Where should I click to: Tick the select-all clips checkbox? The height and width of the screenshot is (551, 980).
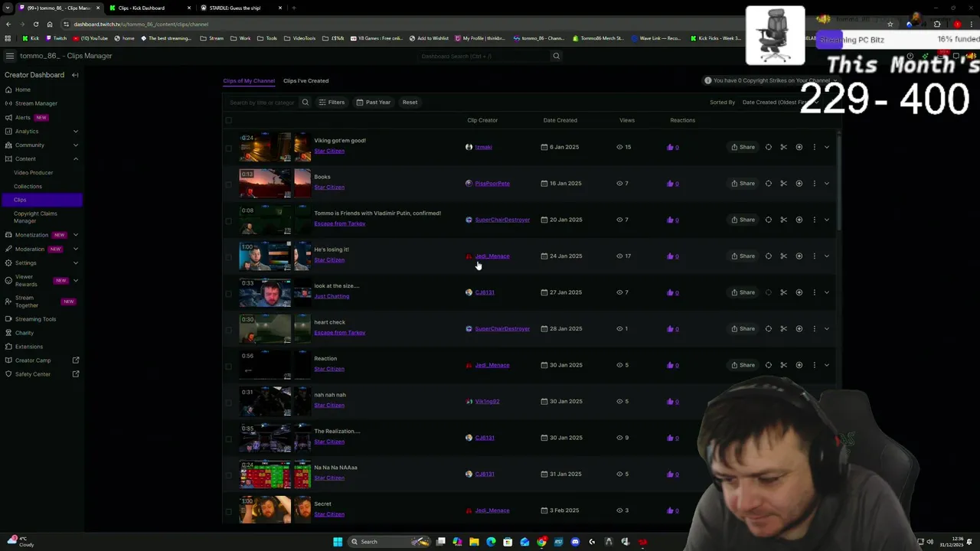click(x=228, y=120)
